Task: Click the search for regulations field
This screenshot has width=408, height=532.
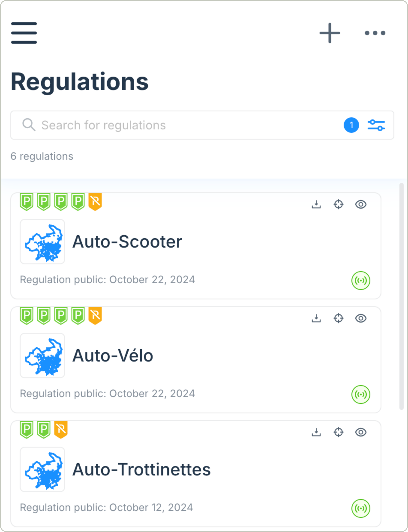Action: [184, 125]
